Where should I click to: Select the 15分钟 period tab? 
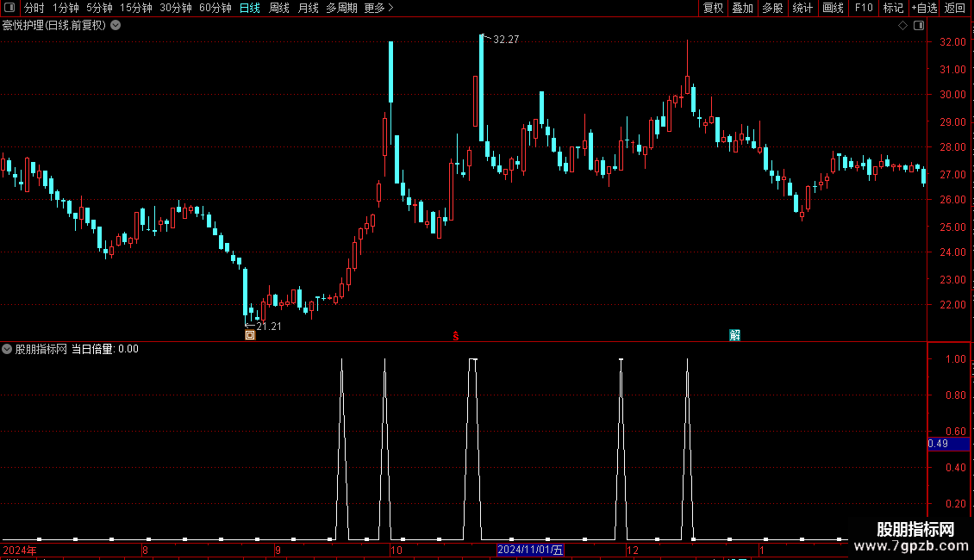pyautogui.click(x=136, y=8)
